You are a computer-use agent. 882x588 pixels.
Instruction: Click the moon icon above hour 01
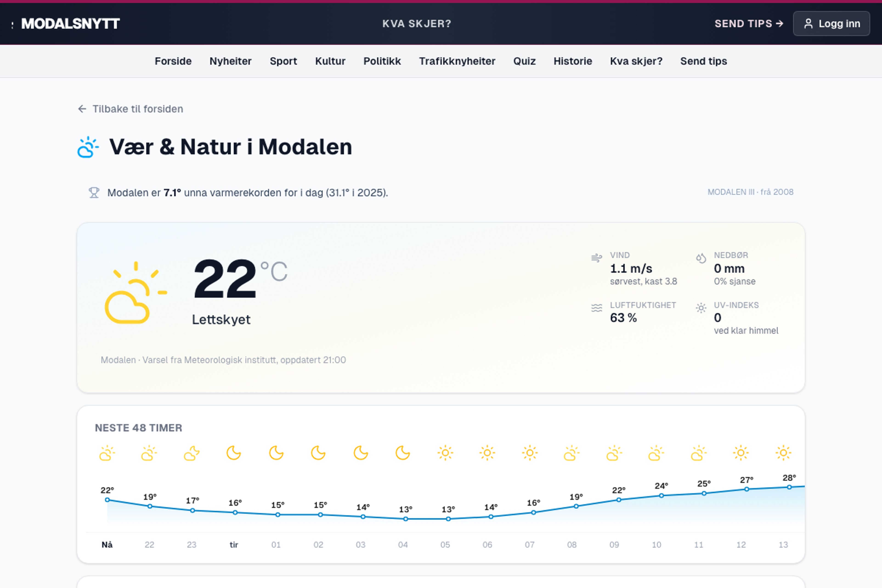276,453
